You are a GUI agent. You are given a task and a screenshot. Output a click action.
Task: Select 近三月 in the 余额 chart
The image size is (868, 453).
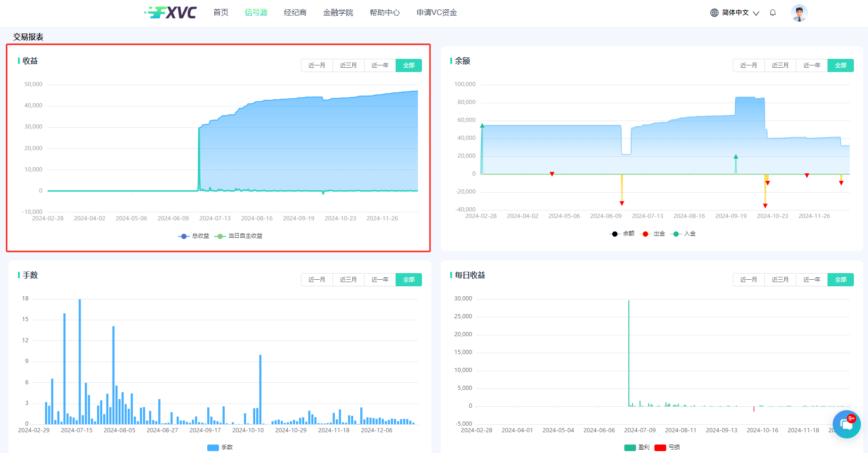click(780, 65)
